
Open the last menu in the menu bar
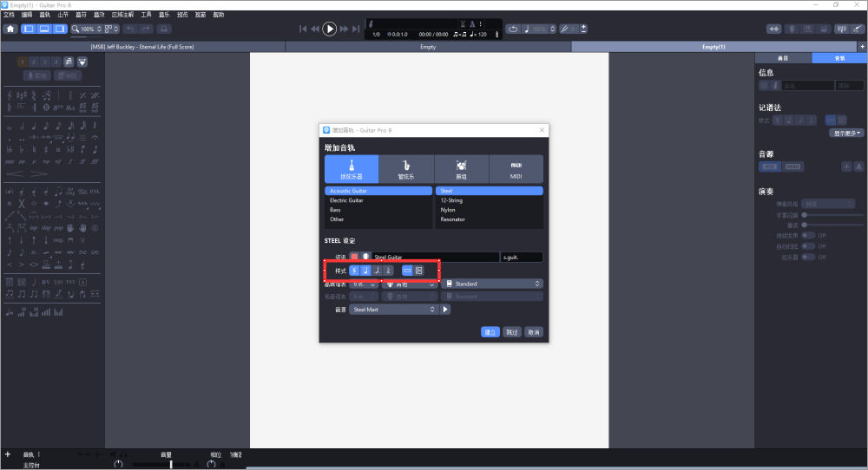coord(219,15)
